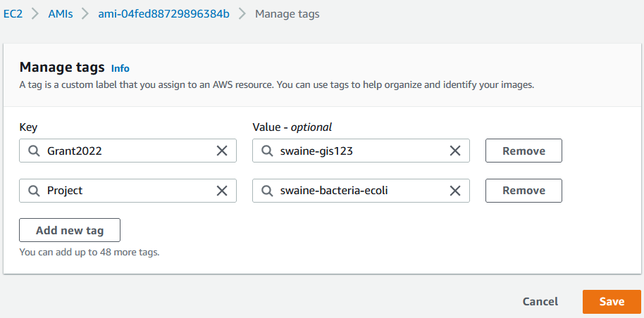Clear the Project key field
Image resolution: width=644 pixels, height=318 pixels.
point(222,191)
